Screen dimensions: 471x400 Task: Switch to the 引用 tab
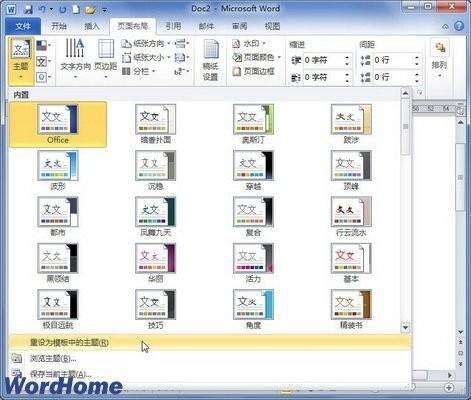pyautogui.click(x=173, y=26)
